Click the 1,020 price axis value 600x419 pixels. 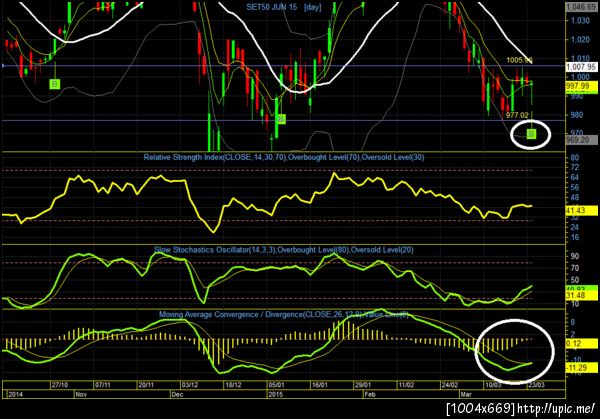pos(580,39)
